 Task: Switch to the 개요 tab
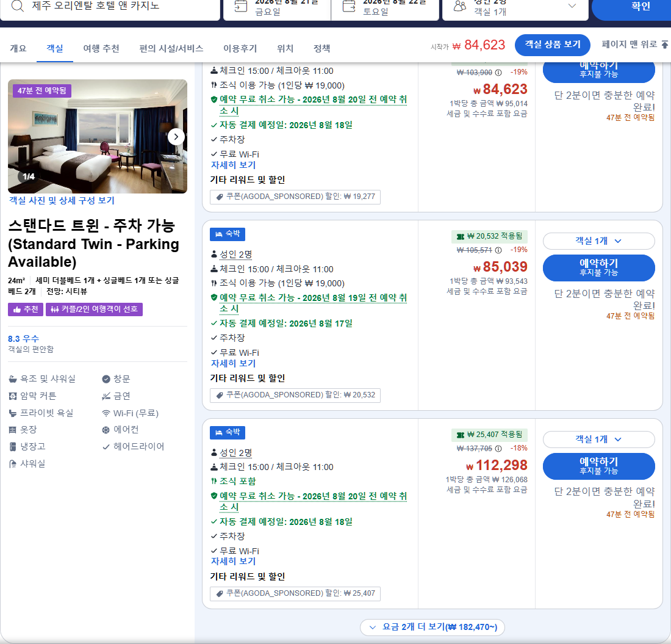18,48
